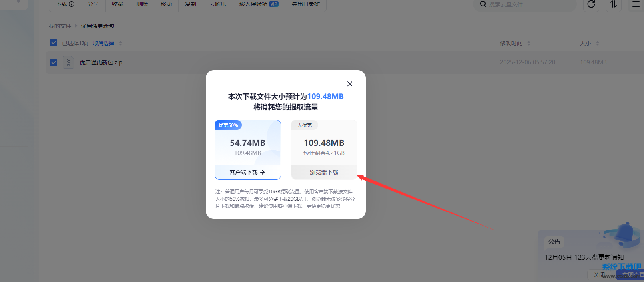Click the 取消选择 link
Image resolution: width=644 pixels, height=282 pixels.
tap(103, 43)
